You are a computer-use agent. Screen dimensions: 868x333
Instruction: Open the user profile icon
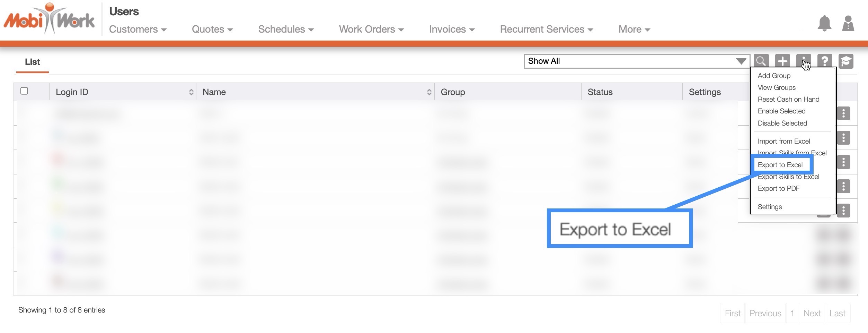click(848, 24)
